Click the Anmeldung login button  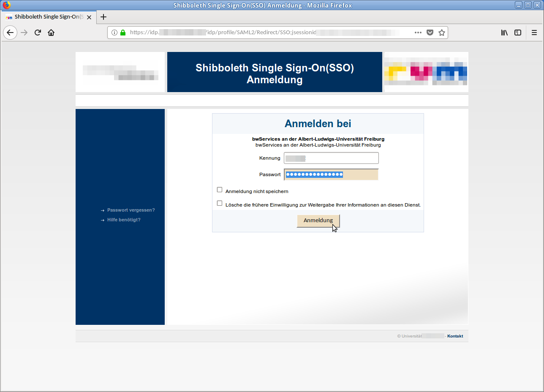click(x=318, y=220)
